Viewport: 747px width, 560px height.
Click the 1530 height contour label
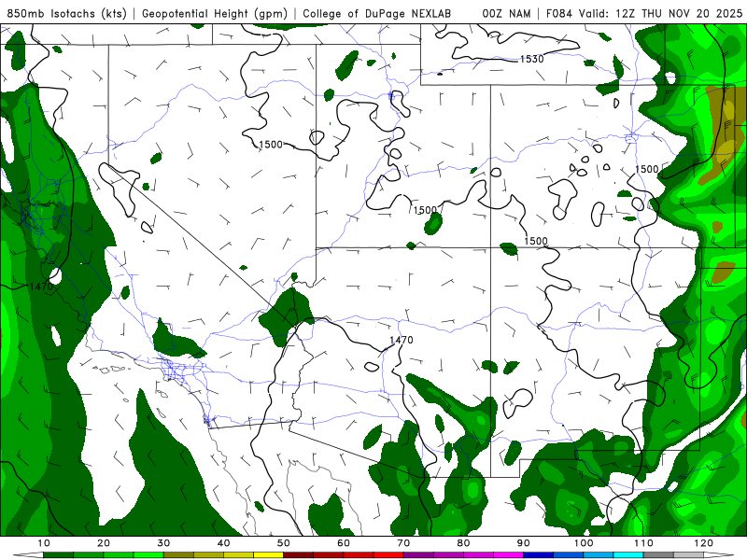tap(531, 59)
